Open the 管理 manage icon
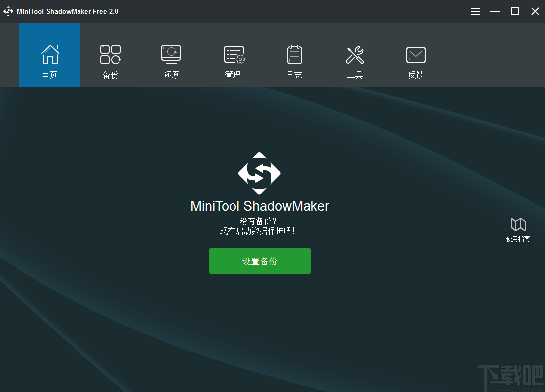Image resolution: width=545 pixels, height=392 pixels. [233, 54]
